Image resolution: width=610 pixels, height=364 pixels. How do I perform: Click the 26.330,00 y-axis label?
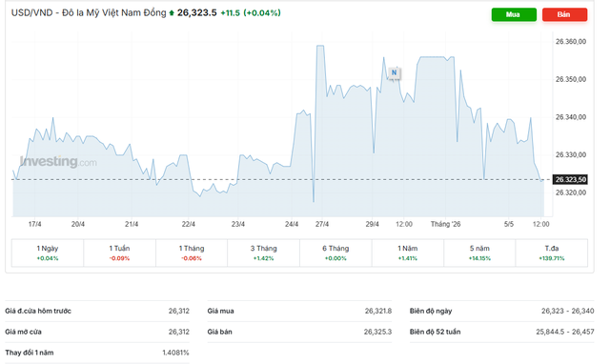[571, 154]
